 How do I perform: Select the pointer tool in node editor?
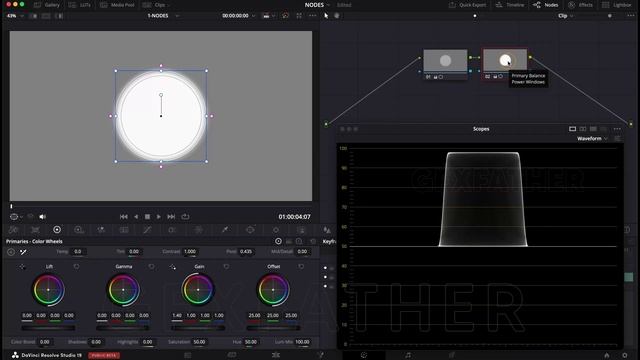(x=326, y=16)
